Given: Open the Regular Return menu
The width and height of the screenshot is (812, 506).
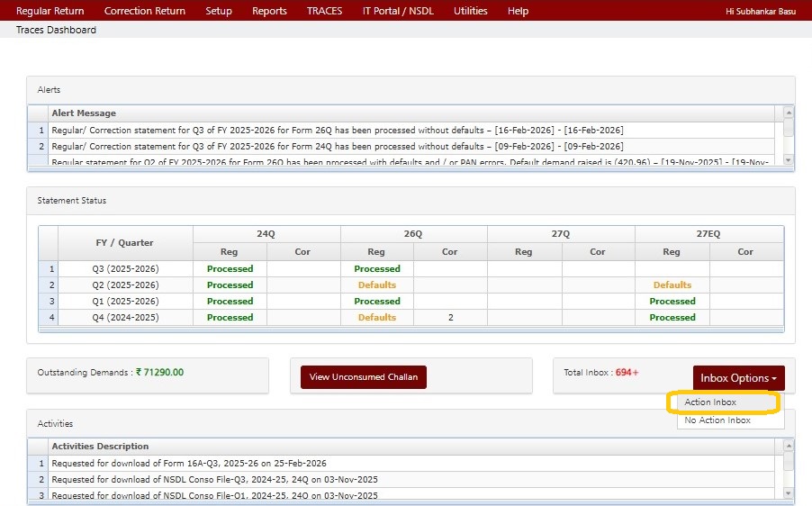Looking at the screenshot, I should [50, 11].
